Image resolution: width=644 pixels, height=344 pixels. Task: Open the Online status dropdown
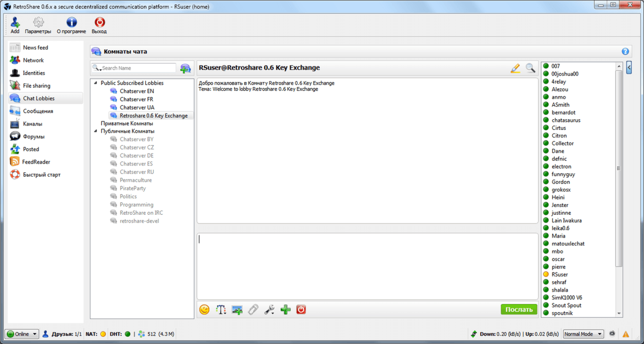point(22,334)
